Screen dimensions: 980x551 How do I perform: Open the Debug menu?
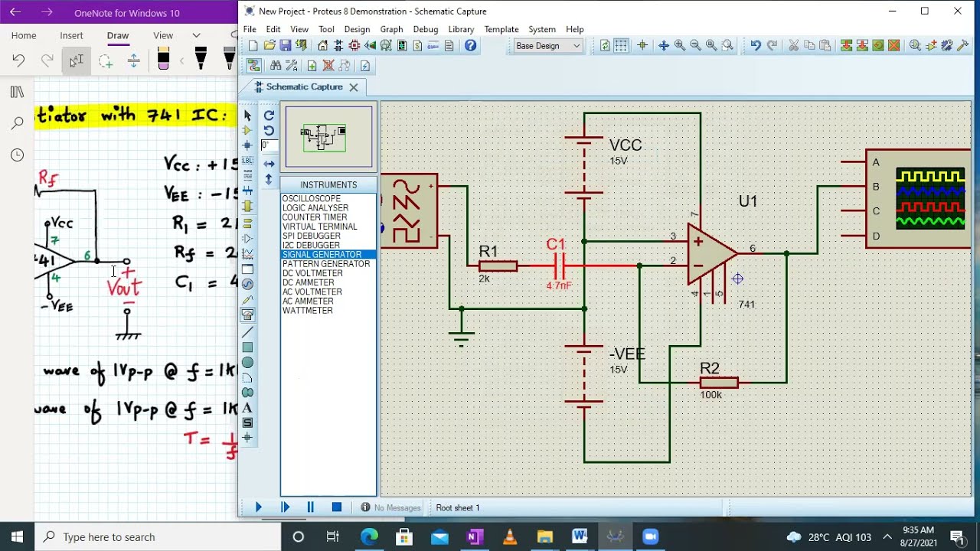(426, 29)
